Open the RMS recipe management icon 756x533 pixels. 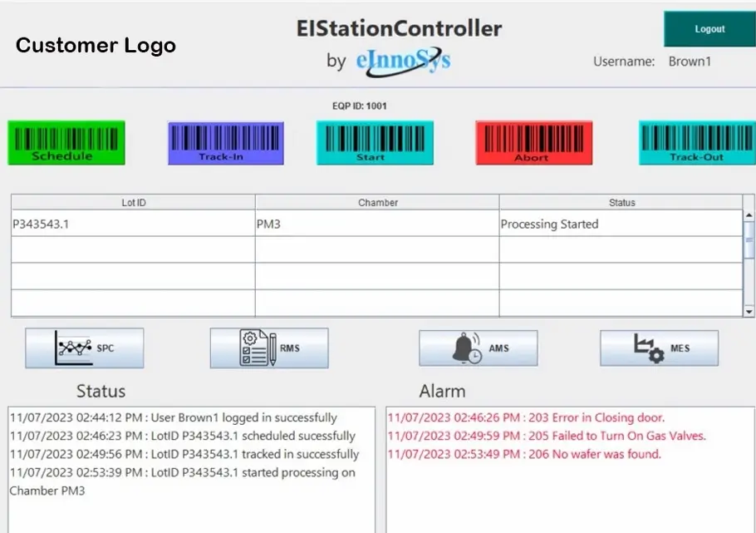click(268, 348)
